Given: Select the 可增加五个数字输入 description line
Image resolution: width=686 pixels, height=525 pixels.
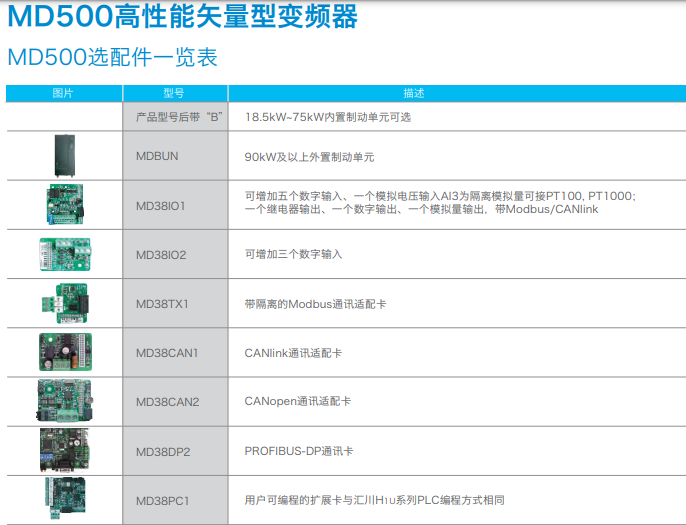Looking at the screenshot, I should coord(440,196).
